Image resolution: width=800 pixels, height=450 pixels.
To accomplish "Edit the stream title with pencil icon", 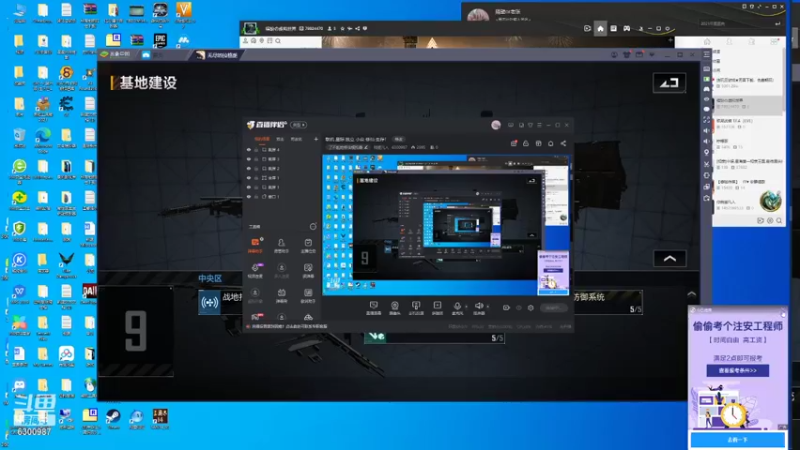I will pos(366,147).
